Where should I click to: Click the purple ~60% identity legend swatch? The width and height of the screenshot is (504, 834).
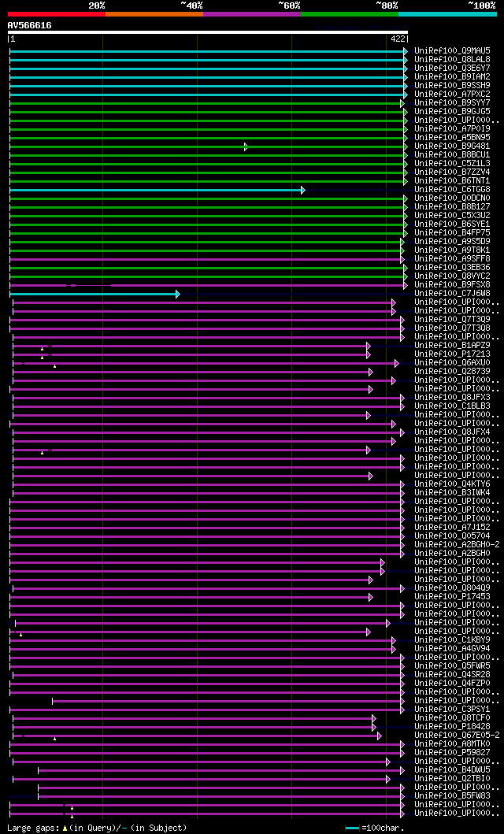[x=252, y=14]
